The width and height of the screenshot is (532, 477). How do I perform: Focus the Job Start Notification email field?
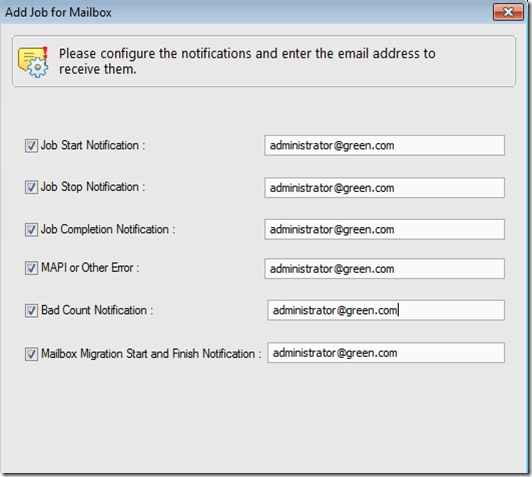click(384, 146)
